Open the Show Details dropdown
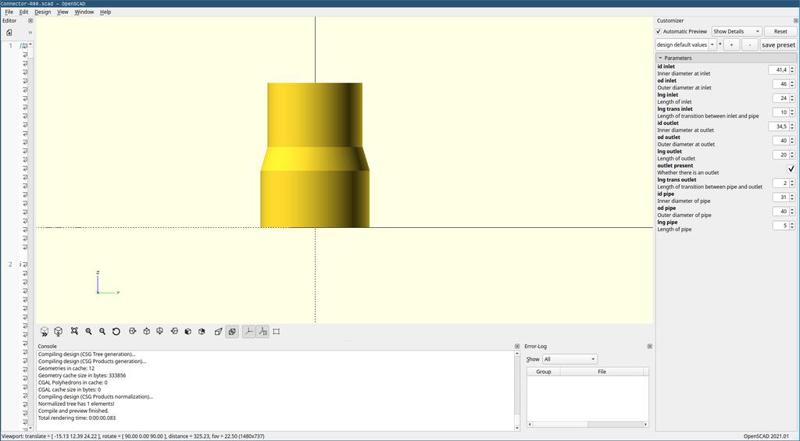 pyautogui.click(x=736, y=32)
